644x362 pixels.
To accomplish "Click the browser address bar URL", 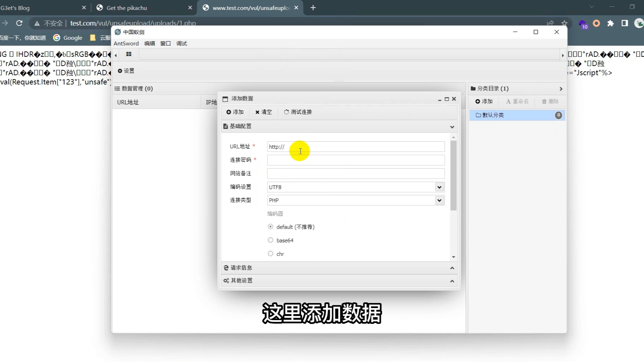I will 133,23.
